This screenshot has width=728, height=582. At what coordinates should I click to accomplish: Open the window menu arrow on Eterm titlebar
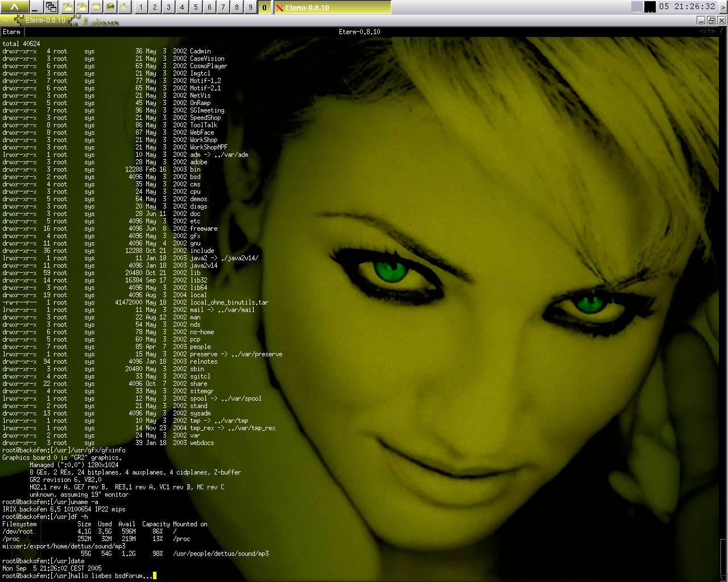tap(6, 20)
